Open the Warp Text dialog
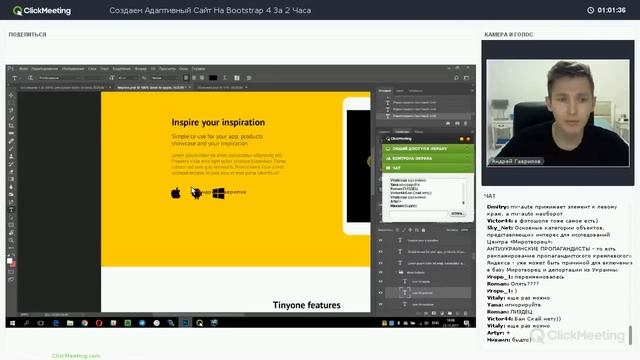The width and height of the screenshot is (640, 360). coord(224,78)
